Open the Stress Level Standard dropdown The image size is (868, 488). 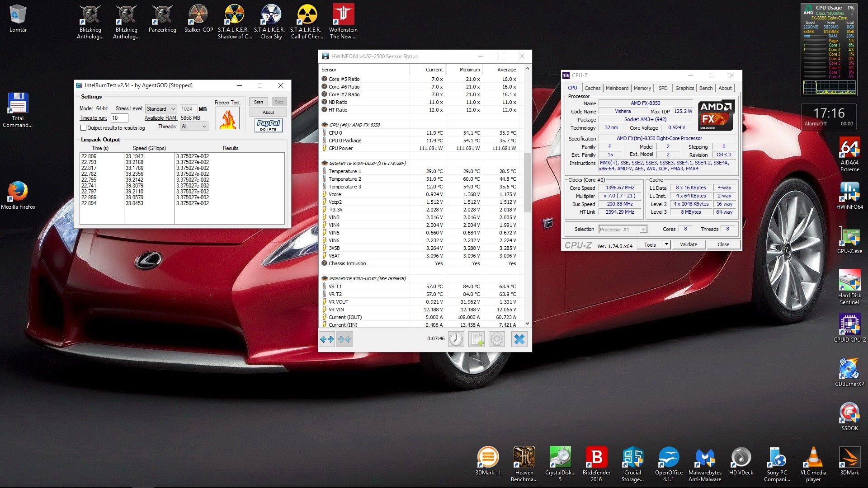tap(161, 109)
